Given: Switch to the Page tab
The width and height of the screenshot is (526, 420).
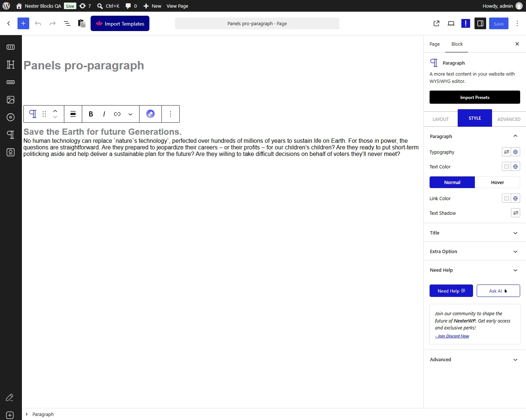Looking at the screenshot, I should point(435,44).
